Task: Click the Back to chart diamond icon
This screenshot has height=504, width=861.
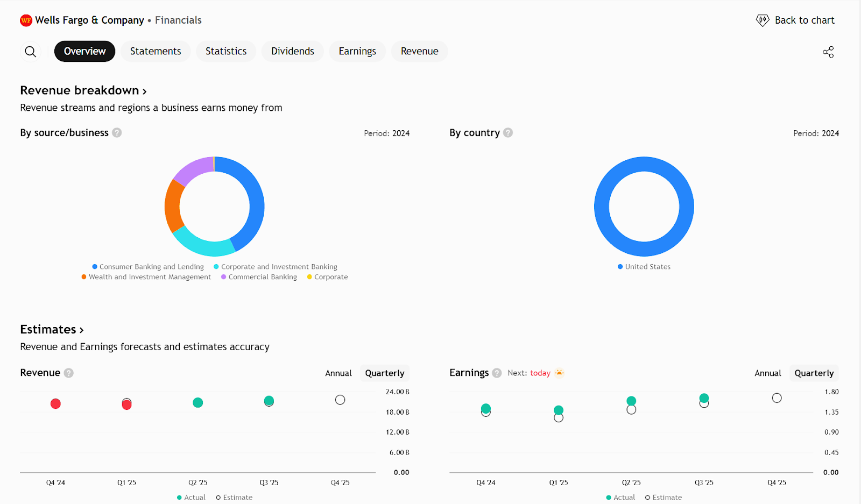Action: pyautogui.click(x=762, y=20)
